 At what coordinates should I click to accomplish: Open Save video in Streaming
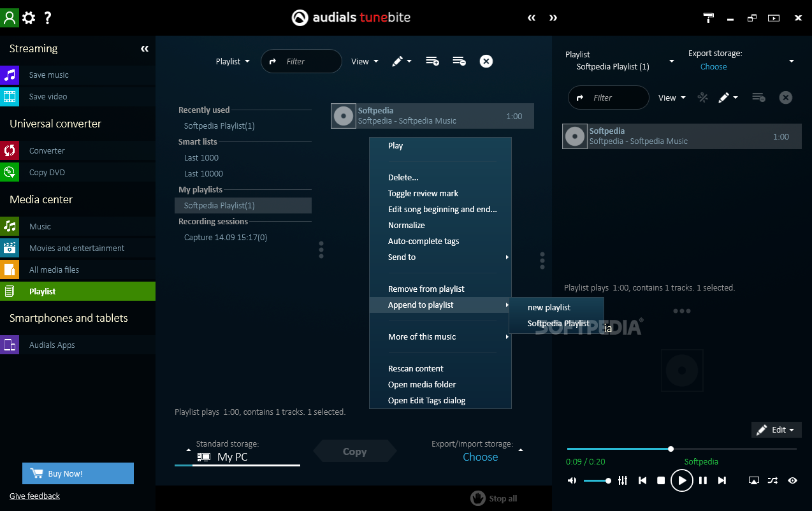[x=78, y=97]
